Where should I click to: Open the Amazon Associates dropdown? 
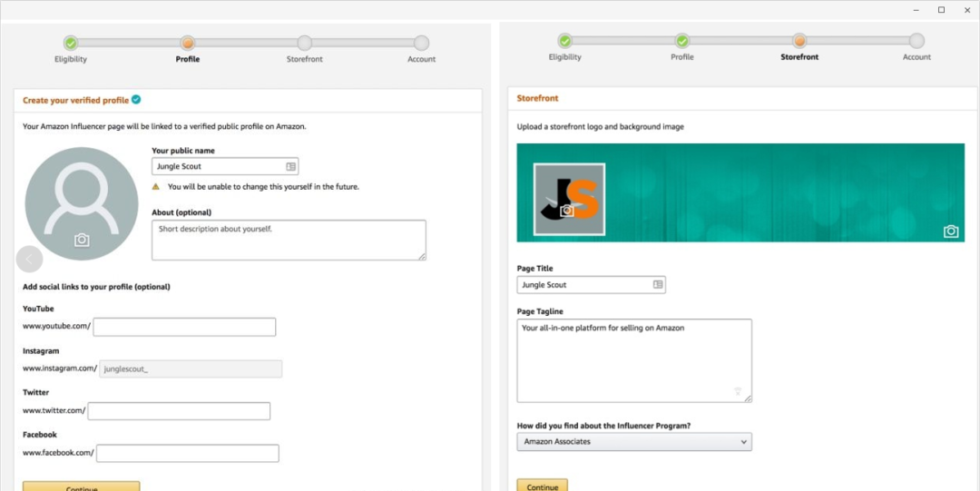[634, 442]
